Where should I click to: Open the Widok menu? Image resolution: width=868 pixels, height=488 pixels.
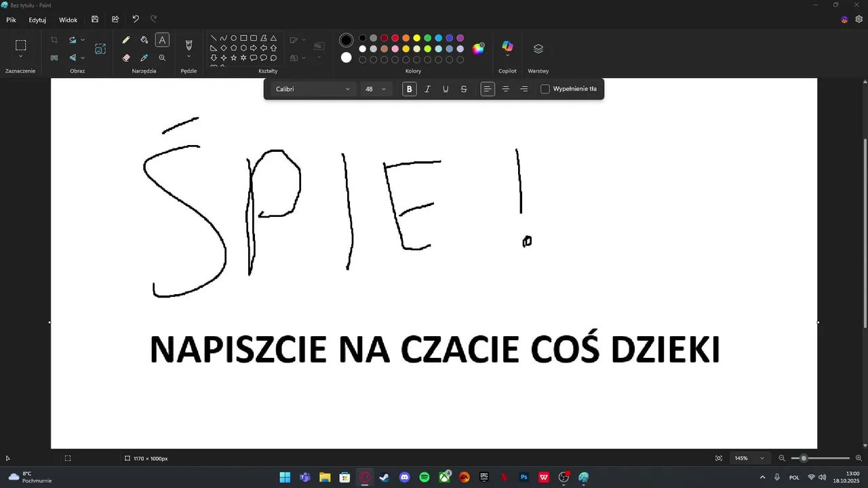(x=68, y=20)
